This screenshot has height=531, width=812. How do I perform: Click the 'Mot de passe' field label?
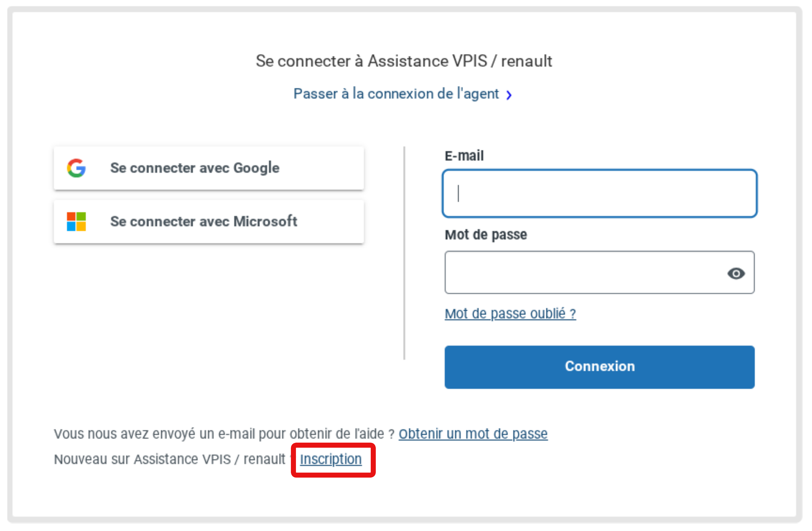point(485,235)
